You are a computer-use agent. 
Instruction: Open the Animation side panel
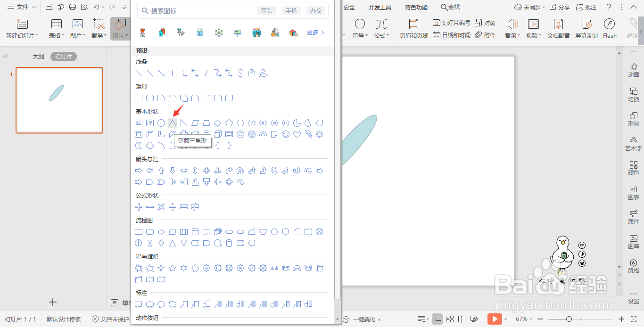pyautogui.click(x=634, y=71)
